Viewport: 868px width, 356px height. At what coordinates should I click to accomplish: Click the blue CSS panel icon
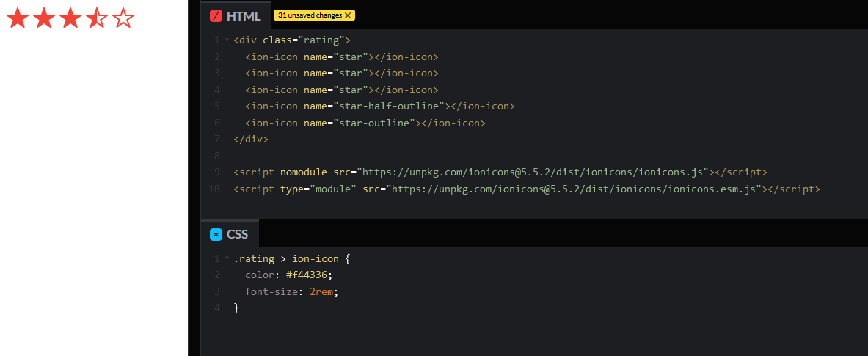tap(216, 235)
